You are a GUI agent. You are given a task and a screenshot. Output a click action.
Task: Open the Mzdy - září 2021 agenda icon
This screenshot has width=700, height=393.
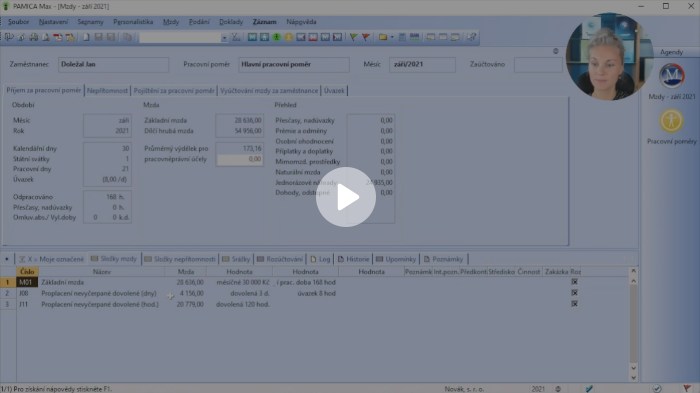(x=671, y=76)
